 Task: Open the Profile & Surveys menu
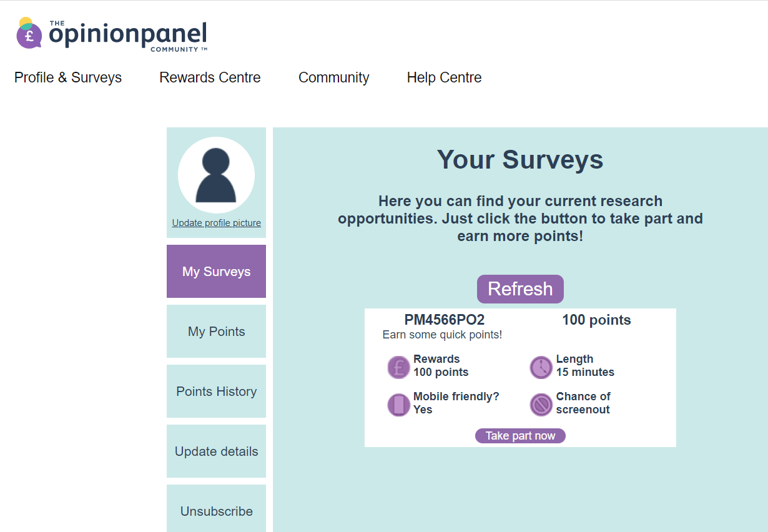click(68, 77)
